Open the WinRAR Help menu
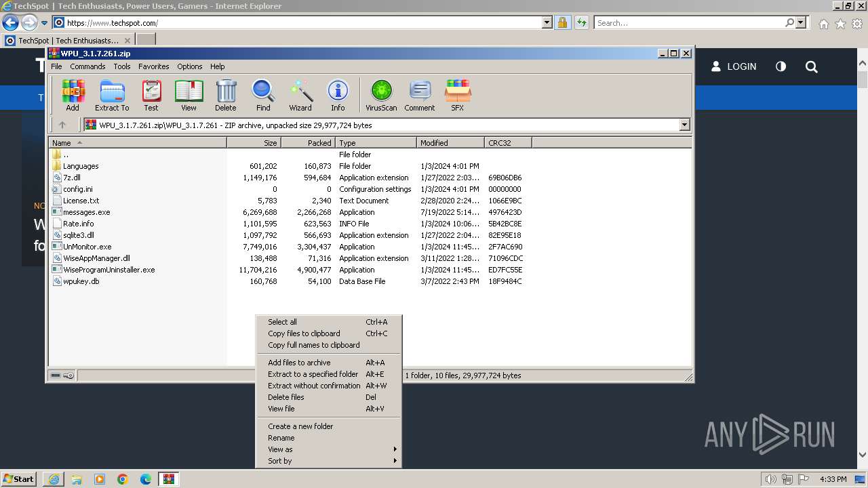868x488 pixels. pos(218,66)
